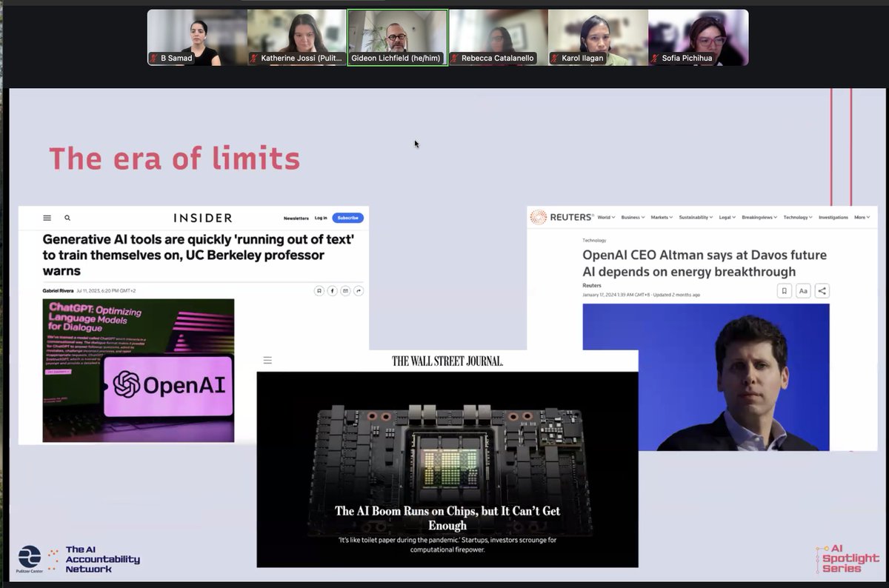This screenshot has height=588, width=889.
Task: Expand the Reuters World dropdown
Action: 606,217
